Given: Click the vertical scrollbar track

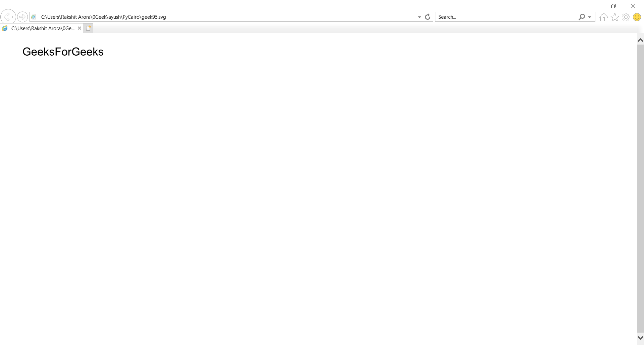Looking at the screenshot, I should pyautogui.click(x=640, y=189).
